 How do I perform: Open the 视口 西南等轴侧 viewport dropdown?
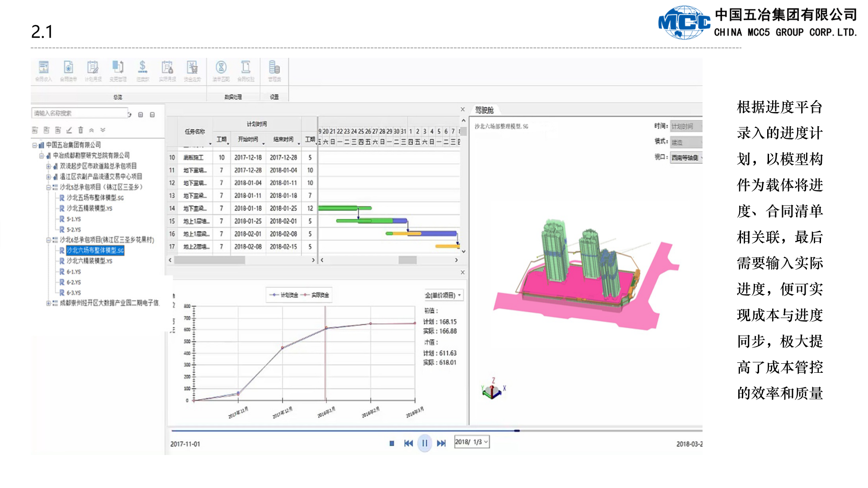coord(686,158)
